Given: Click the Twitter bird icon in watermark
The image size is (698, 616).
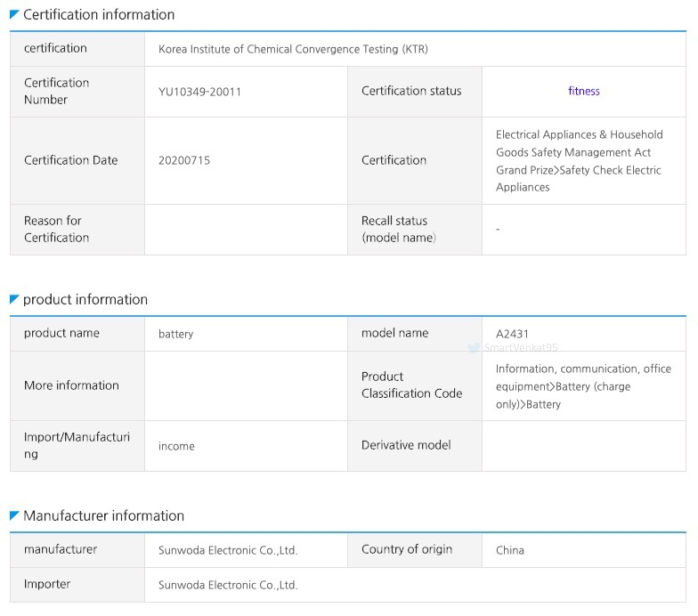Looking at the screenshot, I should [475, 349].
